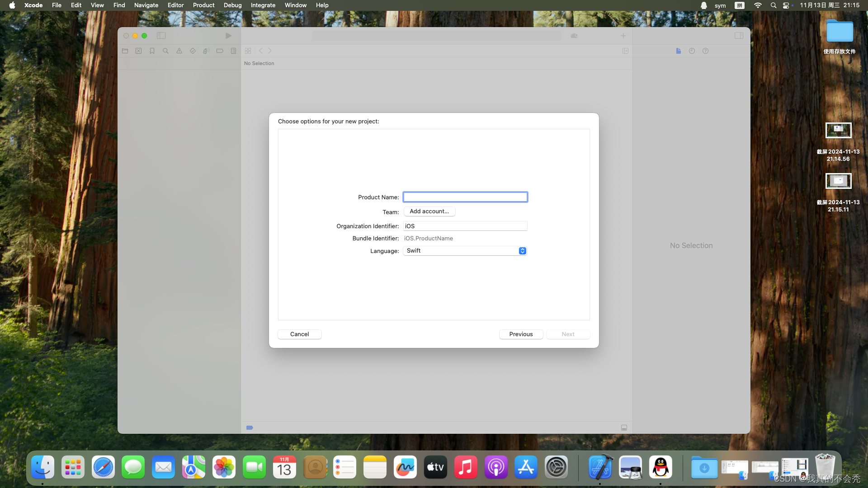Screen dimensions: 868x488
Task: Open Safari from the Dock
Action: 103,467
